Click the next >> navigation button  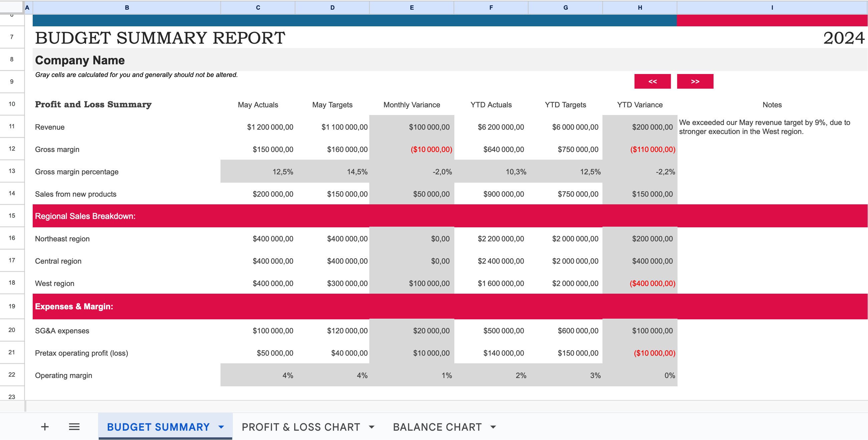pyautogui.click(x=695, y=81)
